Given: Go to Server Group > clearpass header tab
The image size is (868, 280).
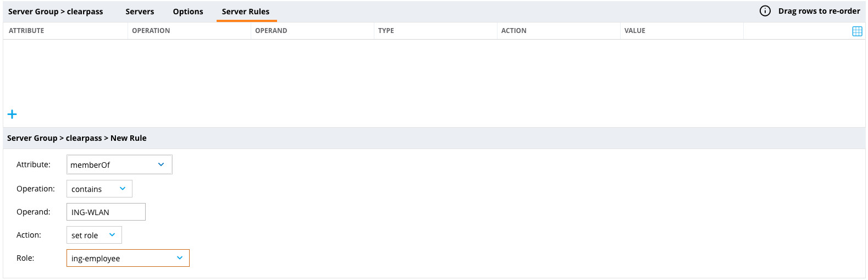Looking at the screenshot, I should click(x=56, y=12).
